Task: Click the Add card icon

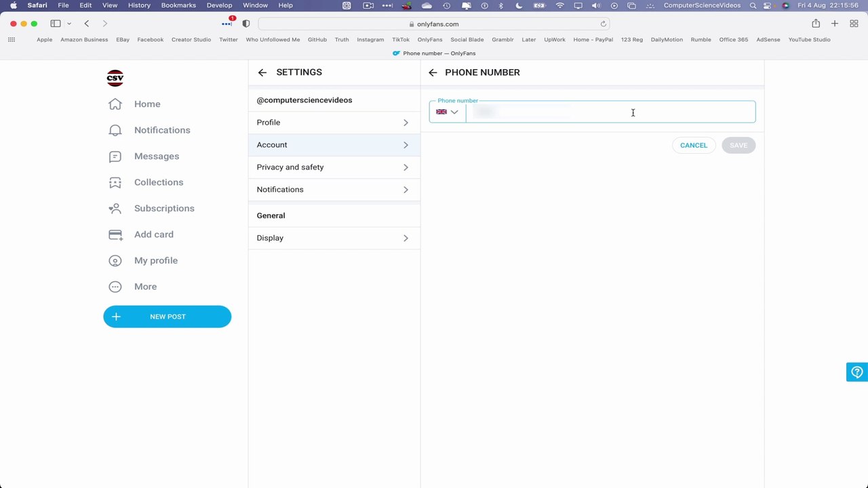Action: click(x=115, y=235)
